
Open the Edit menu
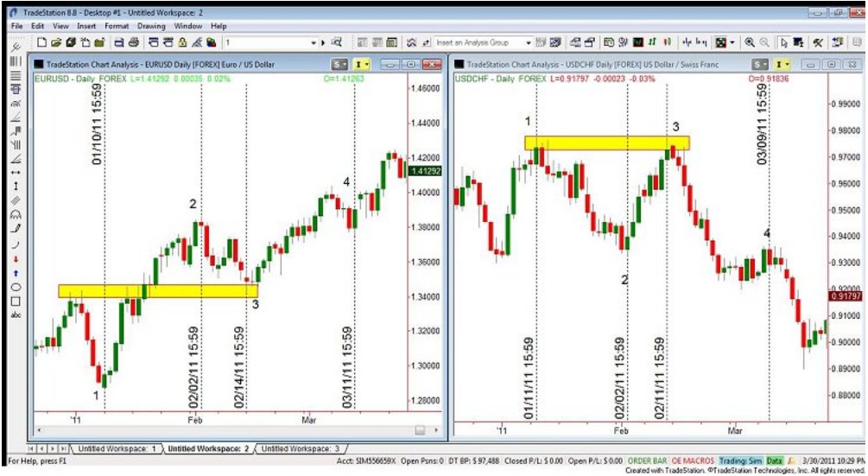tap(37, 26)
